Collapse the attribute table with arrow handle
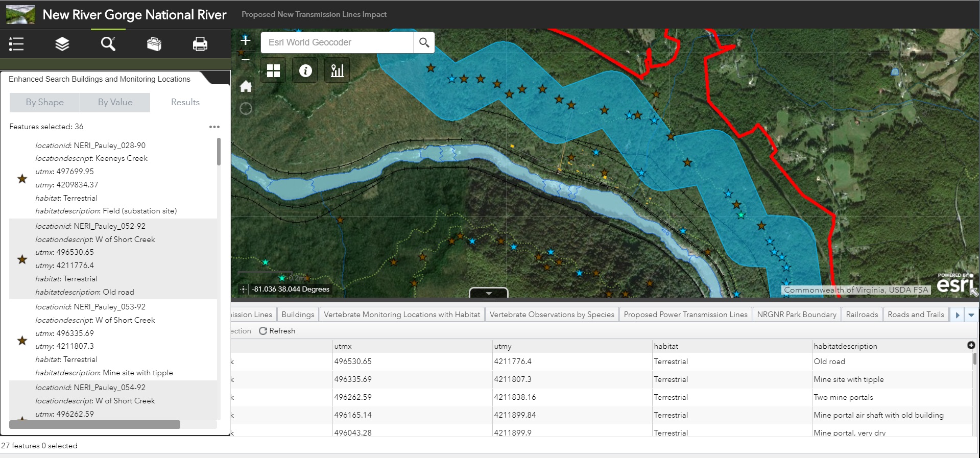The image size is (980, 458). (x=489, y=293)
